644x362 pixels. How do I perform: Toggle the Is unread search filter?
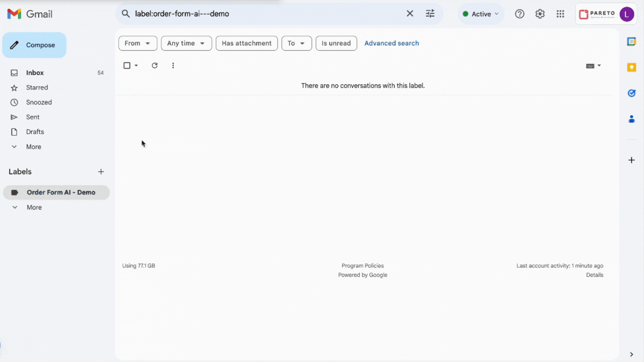tap(336, 43)
